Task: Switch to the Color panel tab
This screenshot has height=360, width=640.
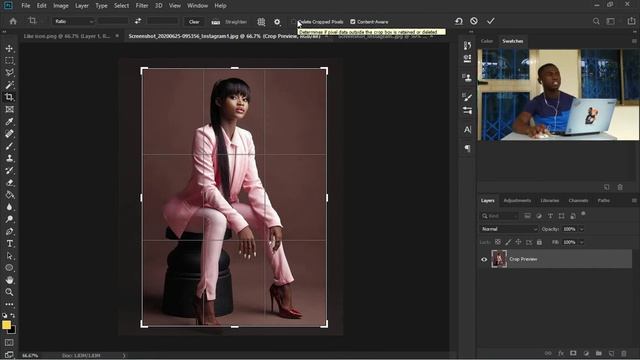Action: (x=487, y=41)
